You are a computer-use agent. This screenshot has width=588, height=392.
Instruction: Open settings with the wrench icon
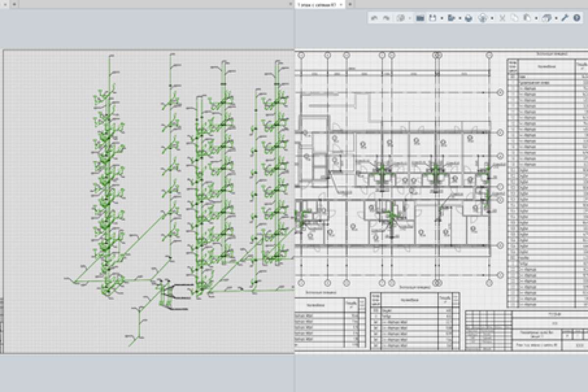pyautogui.click(x=564, y=18)
